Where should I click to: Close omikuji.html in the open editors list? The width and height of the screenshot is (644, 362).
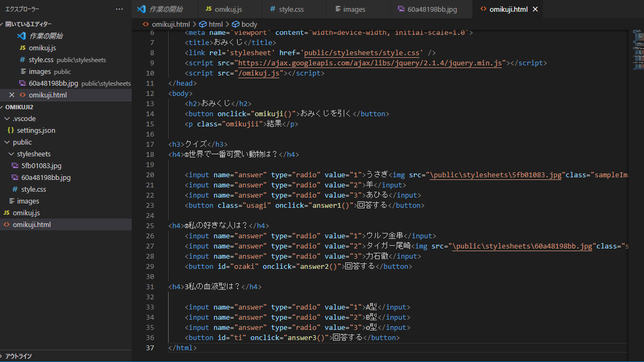[12, 95]
